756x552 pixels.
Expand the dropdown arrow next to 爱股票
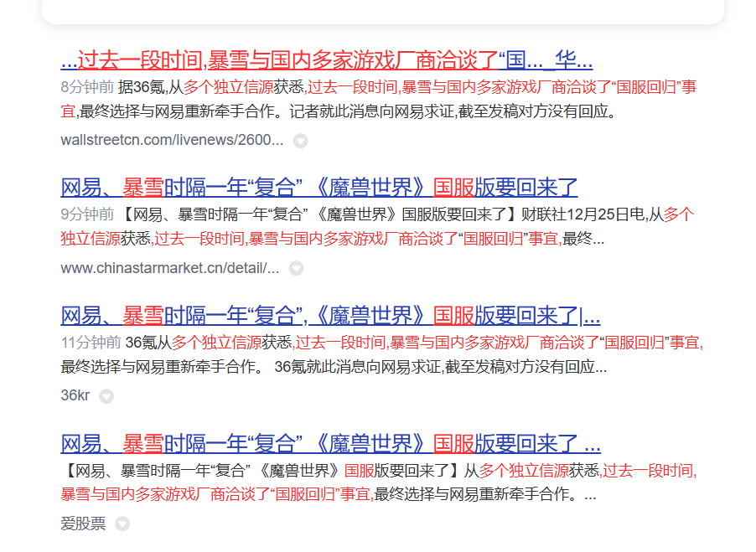pyautogui.click(x=122, y=524)
